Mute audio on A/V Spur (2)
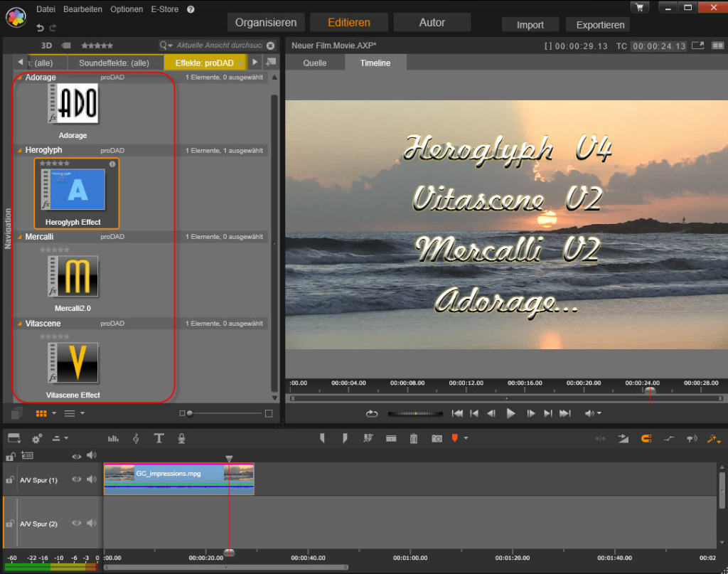This screenshot has width=728, height=574. click(92, 523)
